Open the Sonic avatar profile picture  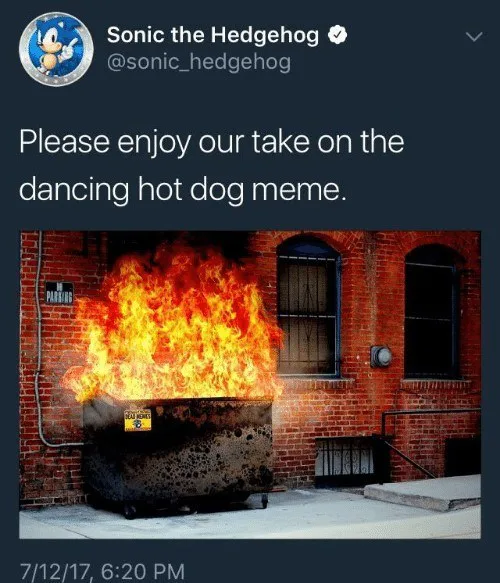coord(56,49)
